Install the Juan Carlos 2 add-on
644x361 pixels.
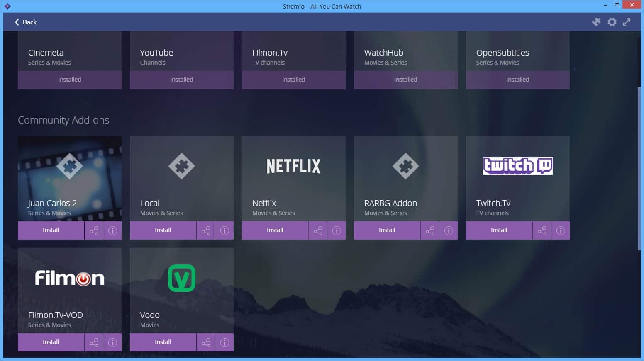[x=51, y=230]
